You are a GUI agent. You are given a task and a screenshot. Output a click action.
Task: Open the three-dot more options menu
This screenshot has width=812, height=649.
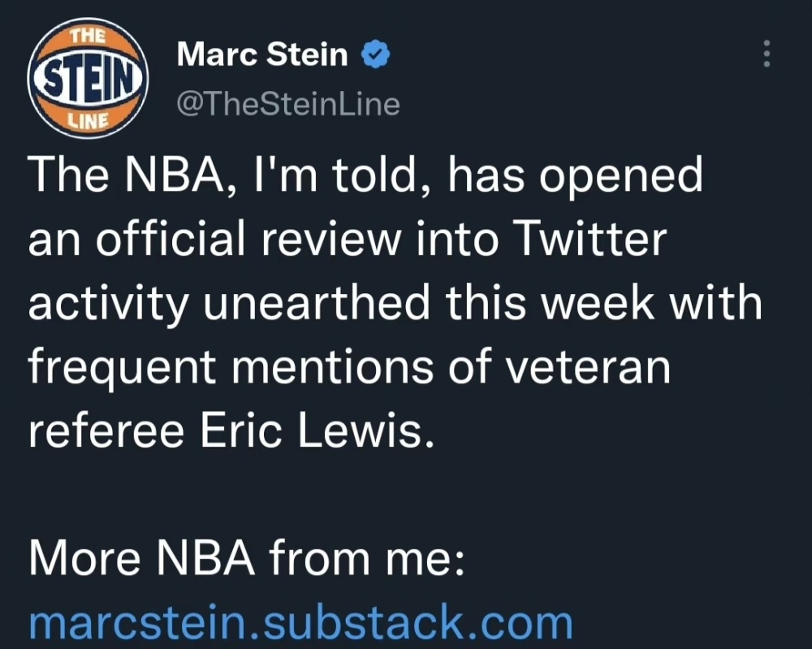767,54
